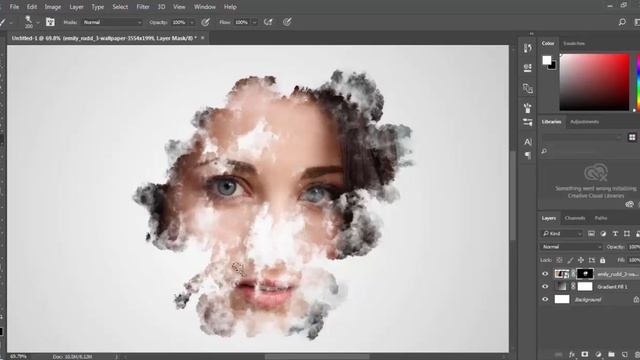Click the Creative Cloud sync icon in the Libraries panel
The height and width of the screenshot is (360, 640).
pos(629,204)
